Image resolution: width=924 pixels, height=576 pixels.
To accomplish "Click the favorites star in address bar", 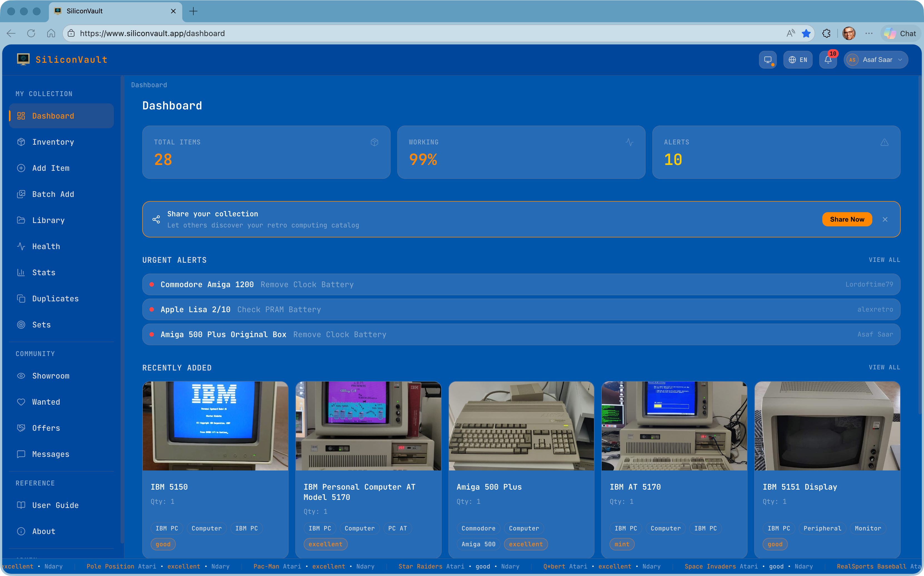I will (x=806, y=34).
